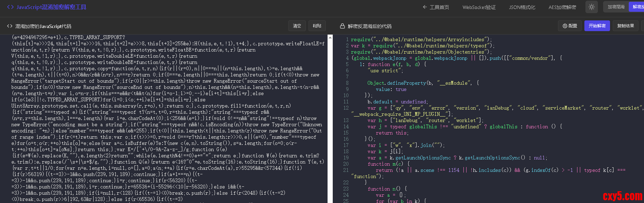This screenshot has height=203, width=644.
Task: Navigate to the AES加密解密 tool
Action: [562, 7]
